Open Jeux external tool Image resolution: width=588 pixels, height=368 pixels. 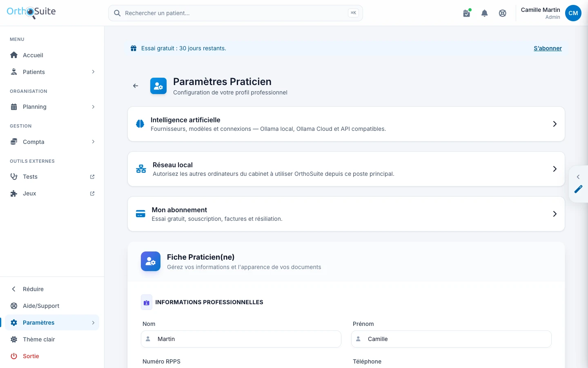[52, 193]
